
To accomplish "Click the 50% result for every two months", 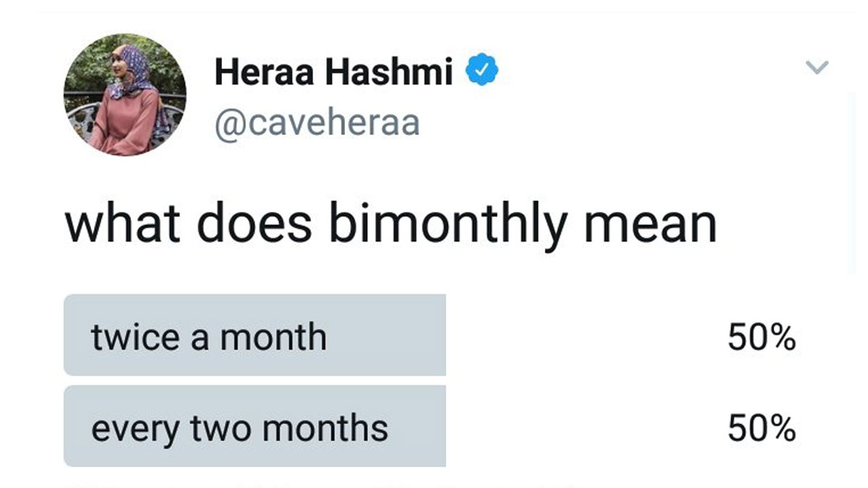I will [761, 429].
